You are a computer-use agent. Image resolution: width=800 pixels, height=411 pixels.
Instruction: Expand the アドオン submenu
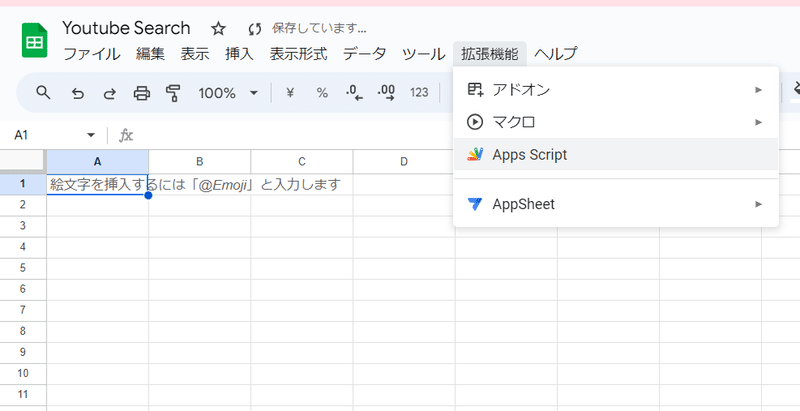tap(615, 90)
